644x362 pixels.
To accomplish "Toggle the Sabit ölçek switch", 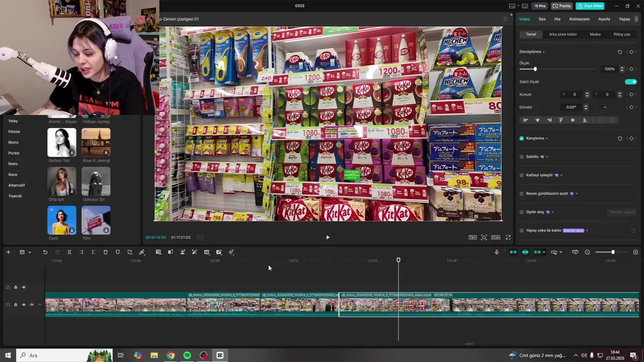I will (630, 81).
